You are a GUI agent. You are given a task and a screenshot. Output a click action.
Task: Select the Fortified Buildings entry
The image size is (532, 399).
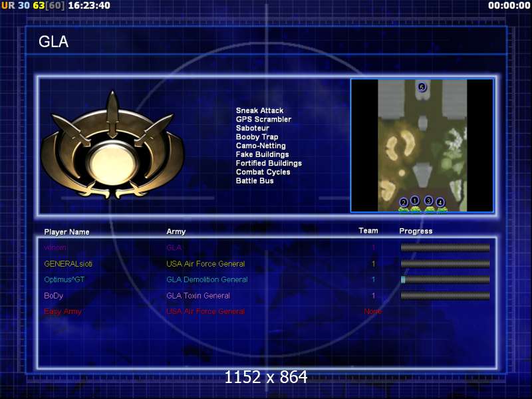pos(269,163)
